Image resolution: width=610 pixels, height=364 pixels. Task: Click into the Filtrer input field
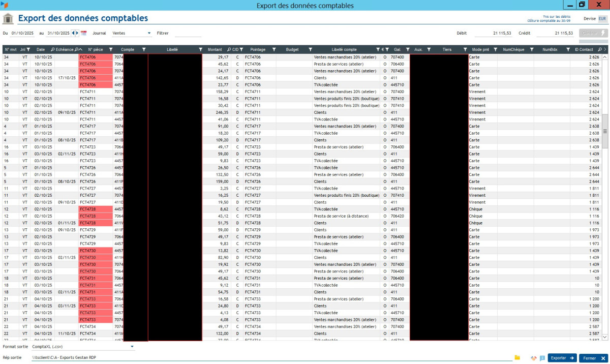point(188,33)
